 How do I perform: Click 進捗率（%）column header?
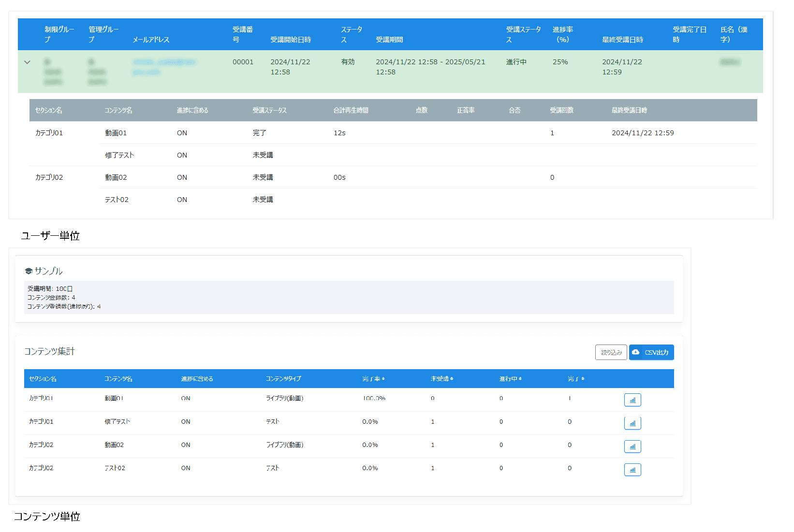(563, 34)
